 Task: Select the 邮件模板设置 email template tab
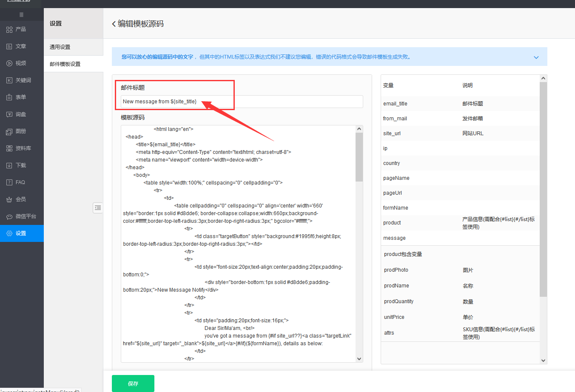pos(65,64)
